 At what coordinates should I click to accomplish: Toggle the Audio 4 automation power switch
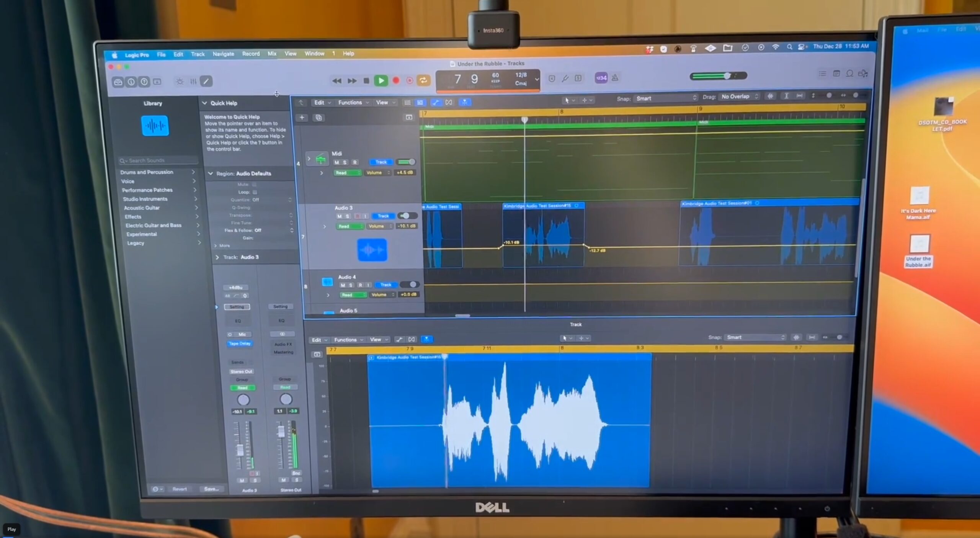pos(410,285)
